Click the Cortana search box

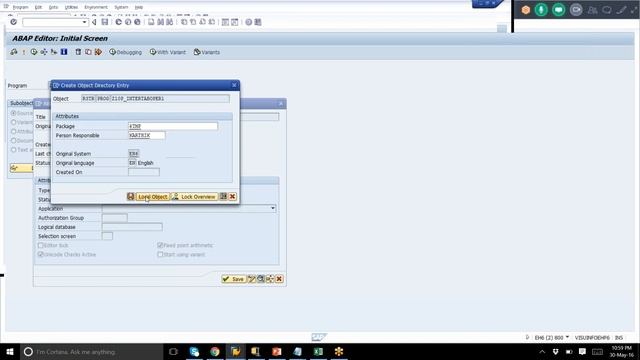[x=92, y=351]
